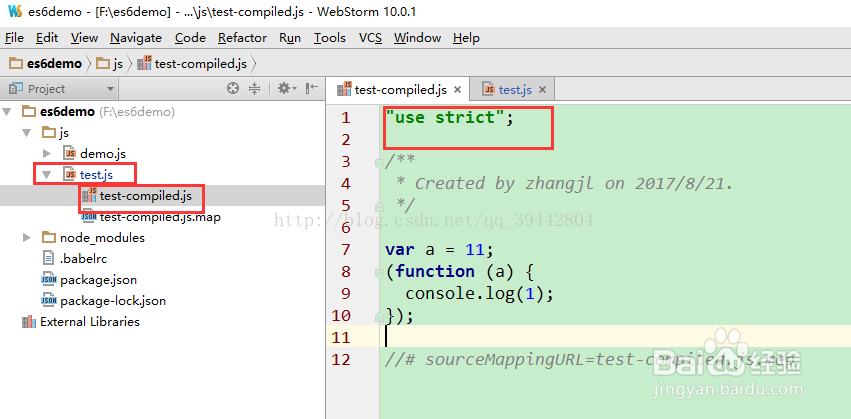Screen dimensions: 851x419
Task: Click on 'var a = 11;' code line
Action: point(439,250)
